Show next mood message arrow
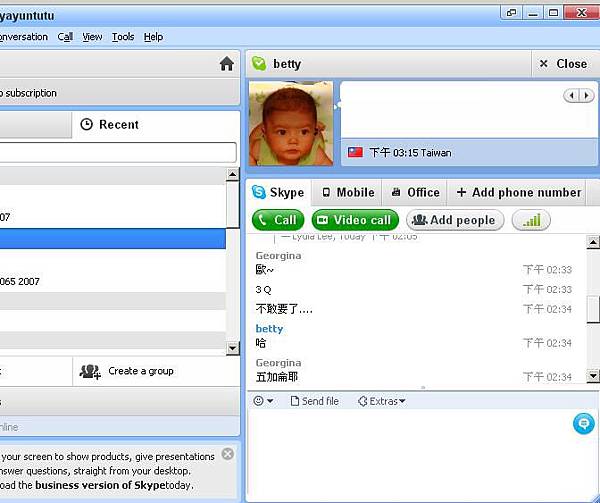This screenshot has height=503, width=600. click(586, 95)
